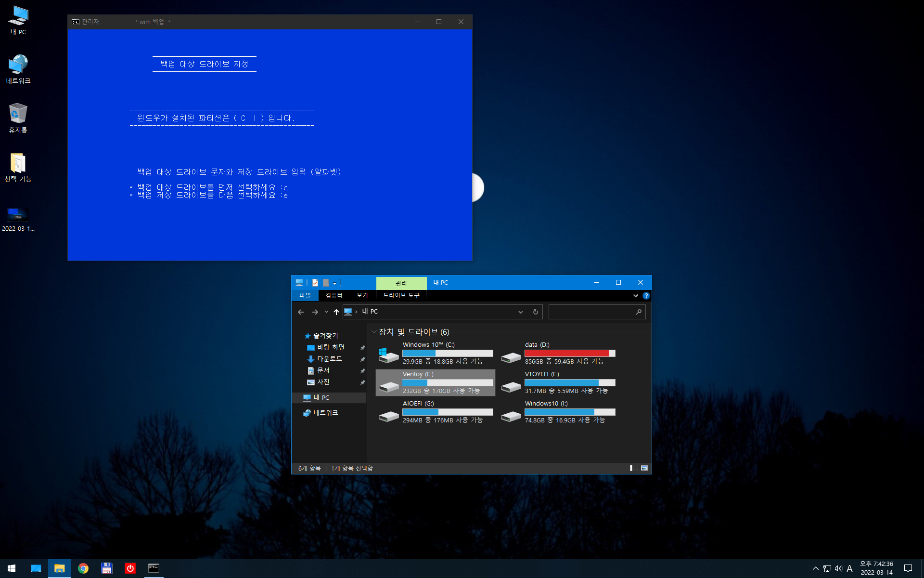Click the Explorer window's system menu icon

pyautogui.click(x=299, y=283)
